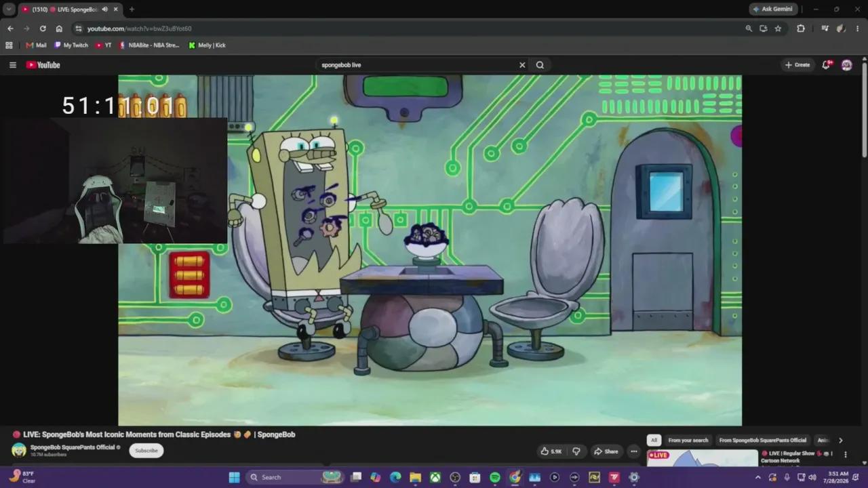
Task: Open a new Chrome tab
Action: 132,9
